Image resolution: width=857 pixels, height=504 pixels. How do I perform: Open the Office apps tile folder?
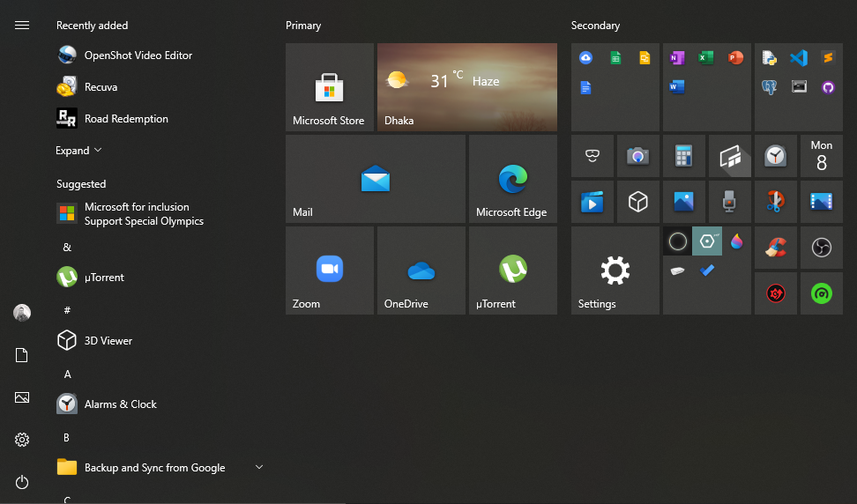pyautogui.click(x=706, y=87)
